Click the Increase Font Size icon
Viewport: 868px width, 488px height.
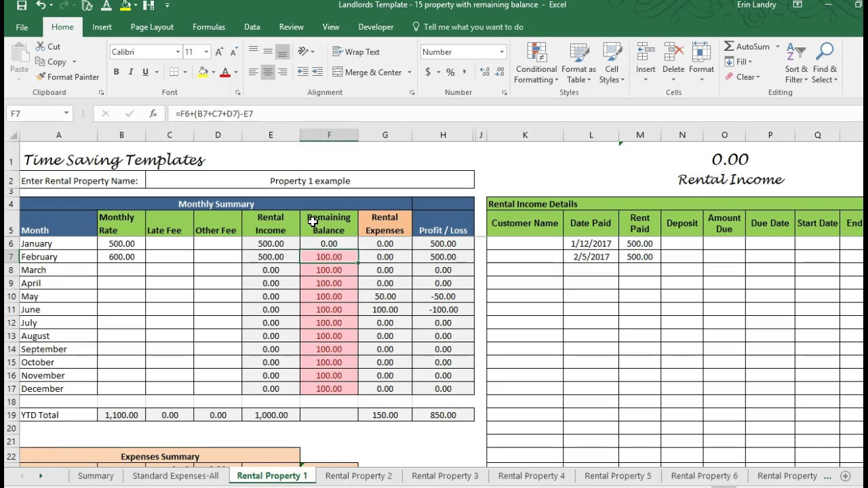pos(219,52)
